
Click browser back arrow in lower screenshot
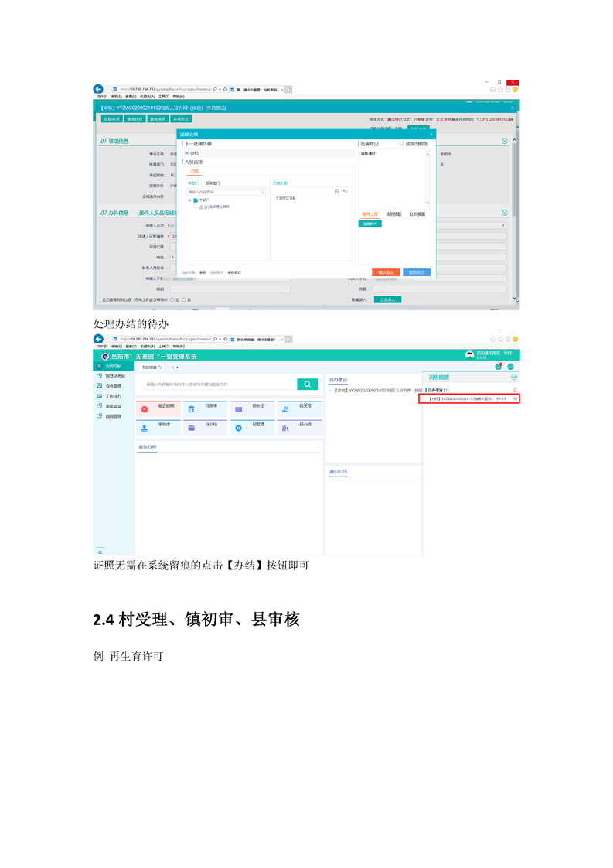coord(98,339)
